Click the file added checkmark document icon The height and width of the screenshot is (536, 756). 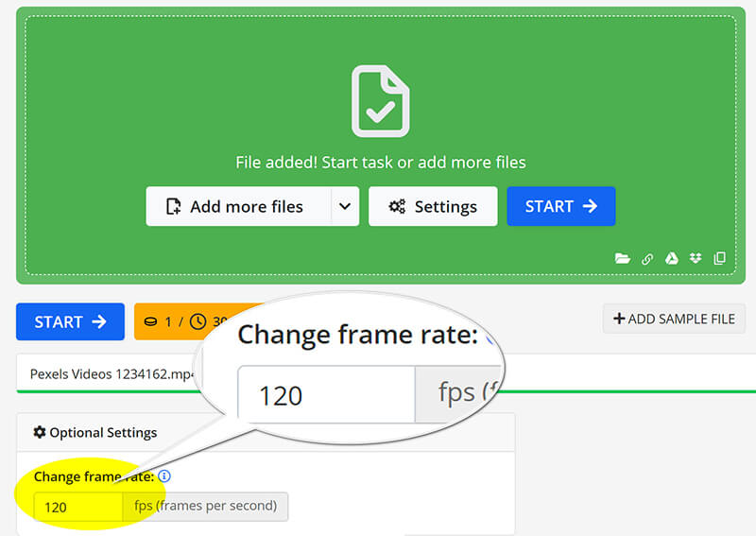(381, 101)
